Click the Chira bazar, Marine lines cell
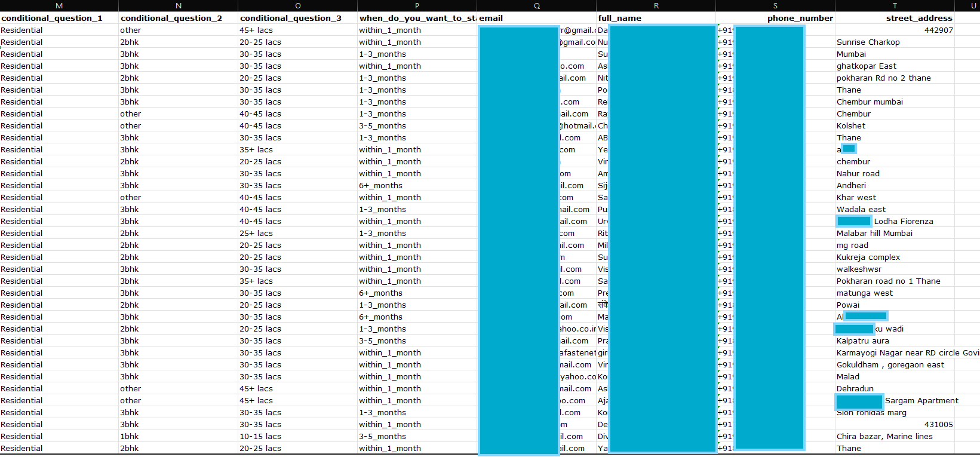The width and height of the screenshot is (980, 457). pos(895,436)
